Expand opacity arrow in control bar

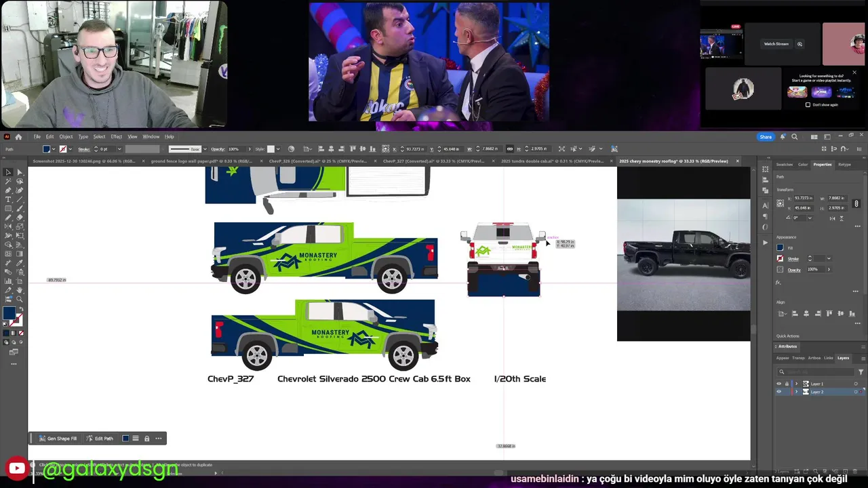pyautogui.click(x=250, y=148)
